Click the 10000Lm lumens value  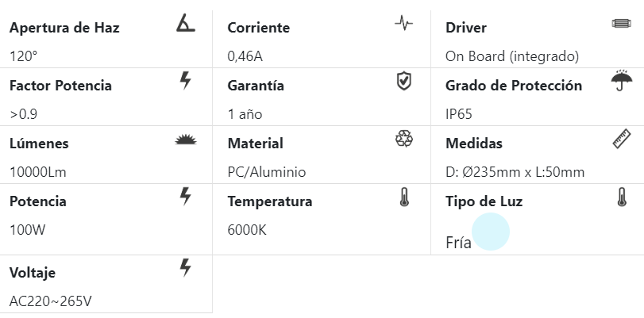pos(39,172)
